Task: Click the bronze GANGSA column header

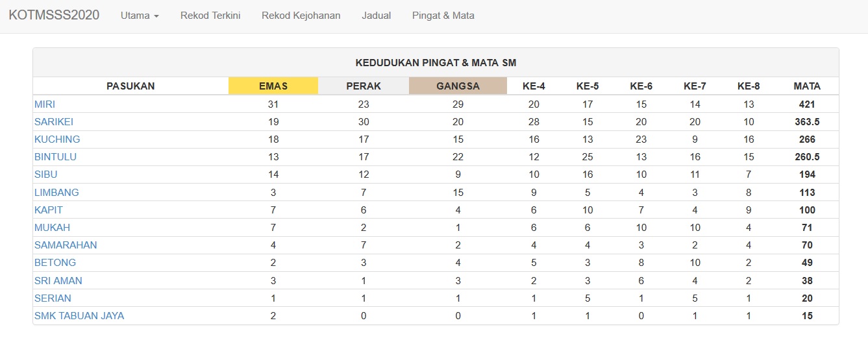Action: [458, 86]
